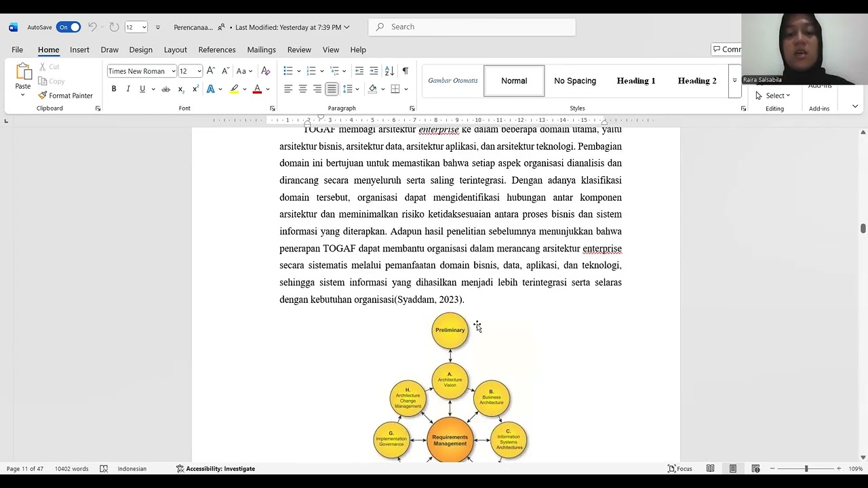Click the Borders icon
868x488 pixels.
(395, 89)
